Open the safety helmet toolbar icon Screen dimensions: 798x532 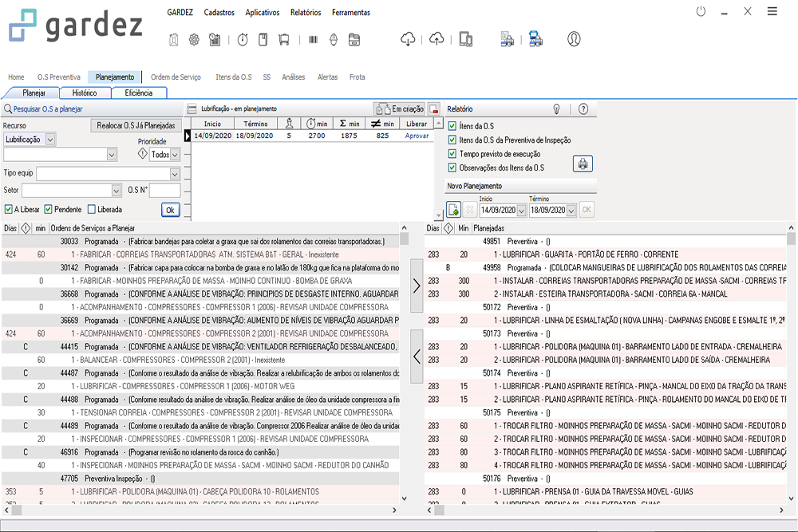coord(334,39)
